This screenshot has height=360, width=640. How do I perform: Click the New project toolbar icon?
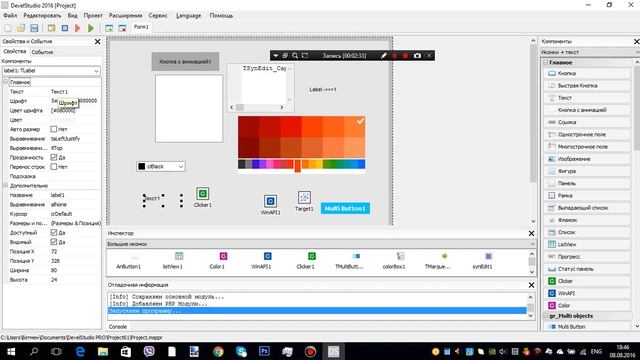8,28
